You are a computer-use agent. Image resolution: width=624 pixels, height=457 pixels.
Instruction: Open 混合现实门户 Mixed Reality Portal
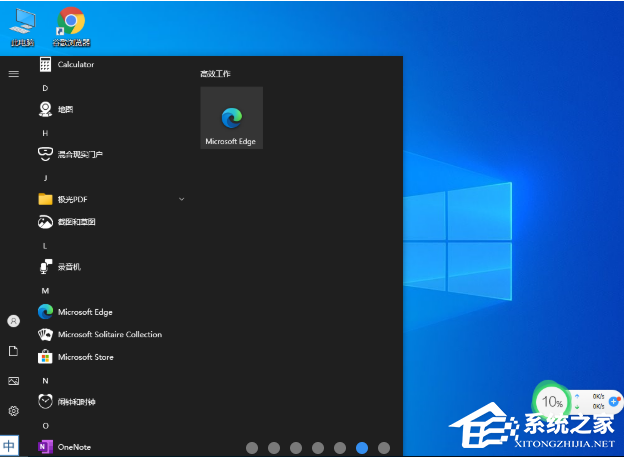79,154
